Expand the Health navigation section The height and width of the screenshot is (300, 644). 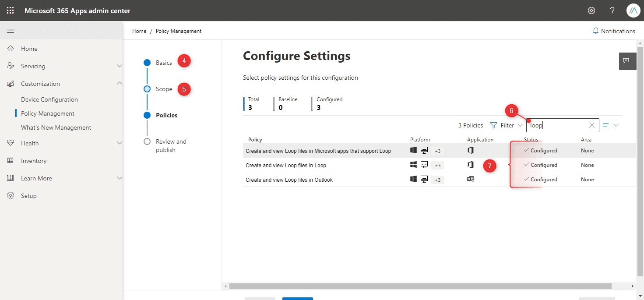(119, 143)
